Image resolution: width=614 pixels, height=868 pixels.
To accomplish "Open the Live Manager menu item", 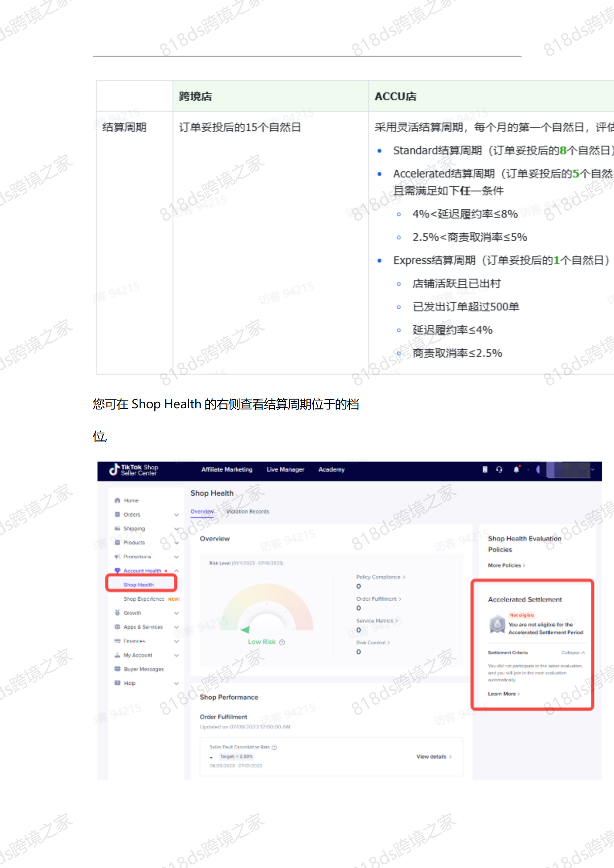I will (x=285, y=469).
